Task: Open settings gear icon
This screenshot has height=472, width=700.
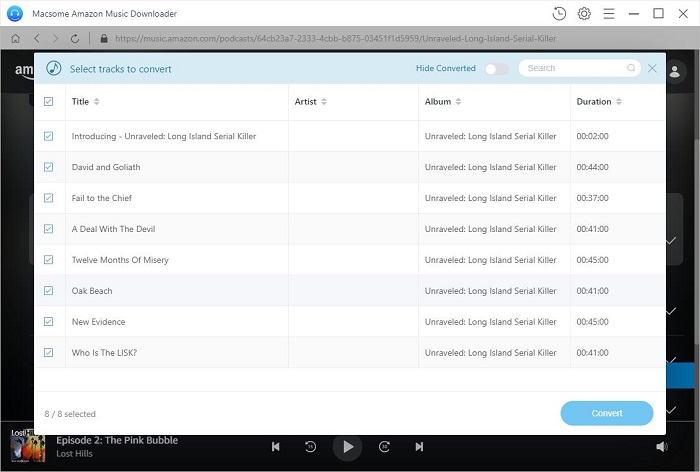Action: point(584,14)
